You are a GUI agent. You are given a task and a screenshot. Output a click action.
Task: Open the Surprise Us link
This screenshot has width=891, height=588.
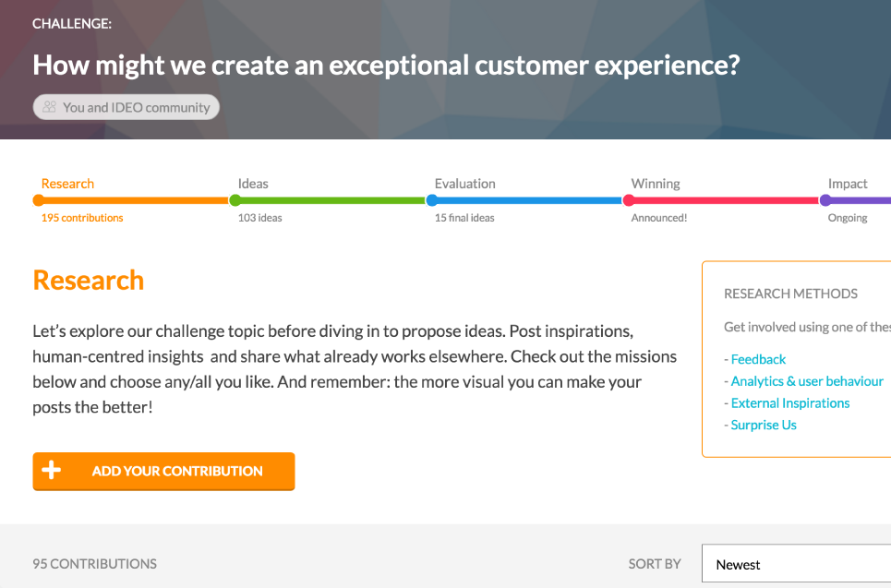tap(764, 425)
